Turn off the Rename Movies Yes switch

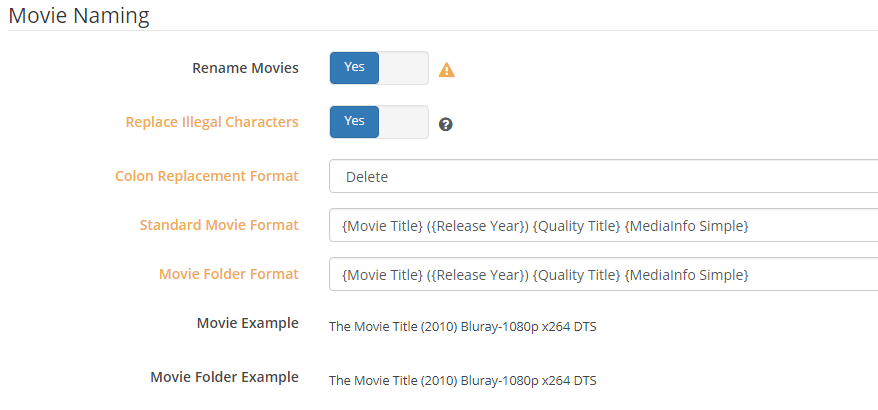[x=354, y=68]
